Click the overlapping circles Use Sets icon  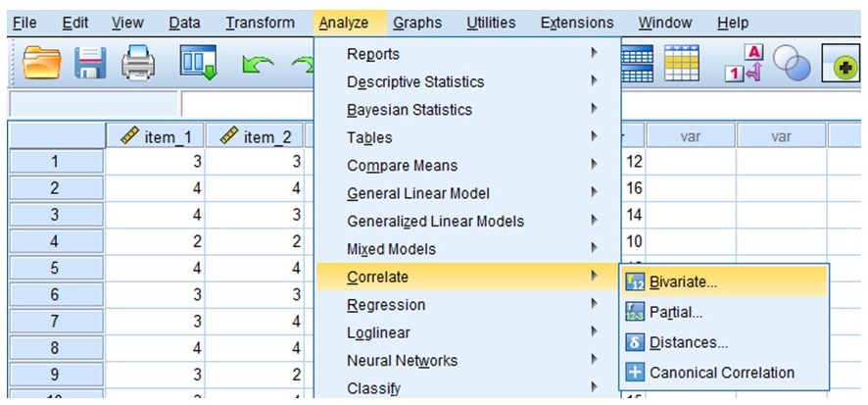793,63
